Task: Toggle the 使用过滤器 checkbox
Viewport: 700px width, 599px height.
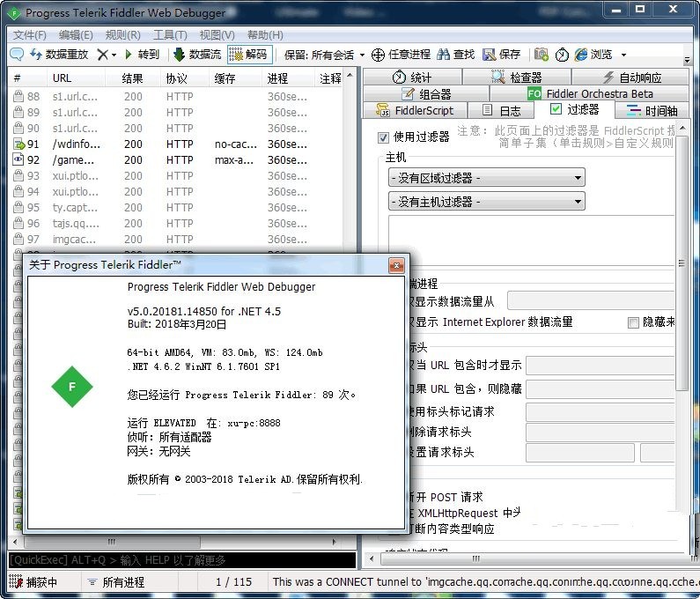Action: pyautogui.click(x=383, y=137)
